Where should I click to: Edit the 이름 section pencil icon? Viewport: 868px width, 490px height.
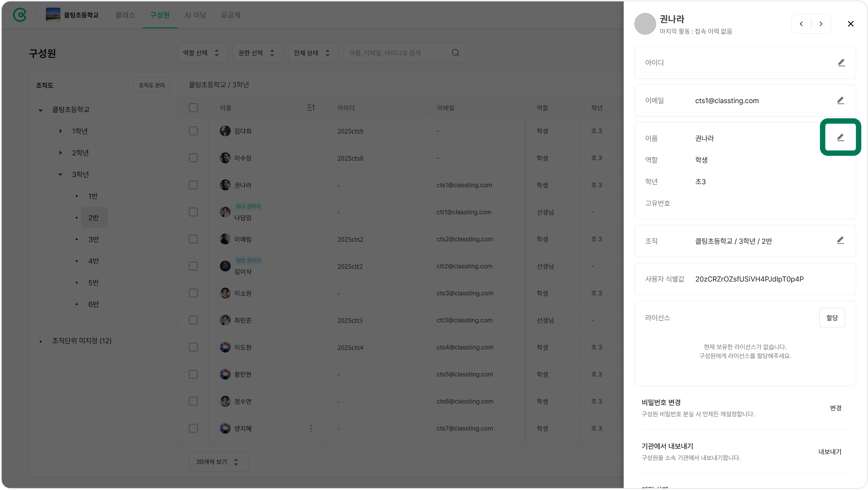tap(841, 137)
